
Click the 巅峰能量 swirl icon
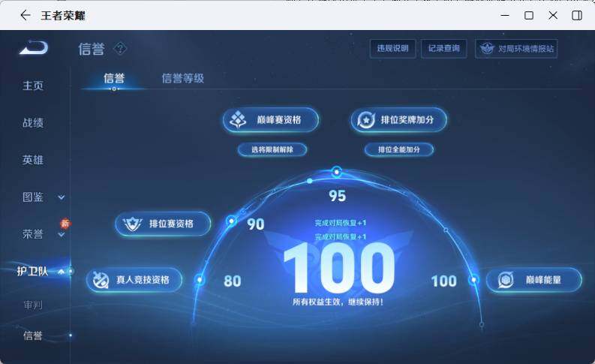(x=506, y=280)
